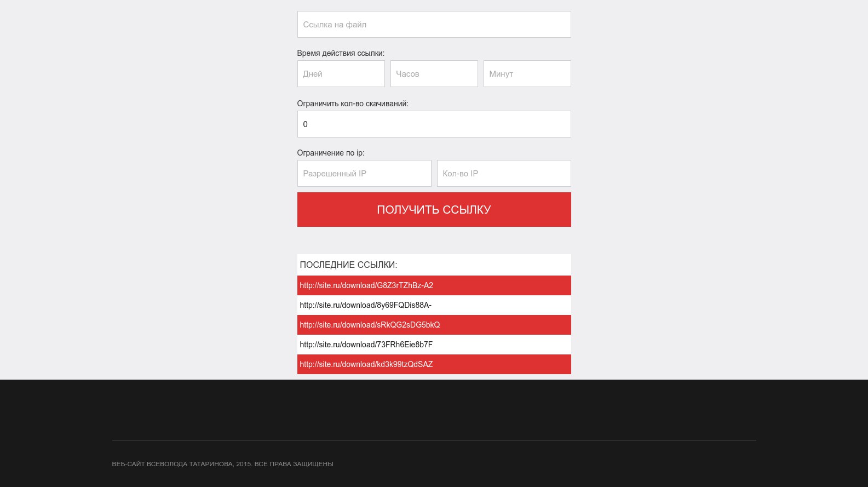This screenshot has height=487, width=868.
Task: Click the 'Минут' minutes field
Action: tap(527, 74)
